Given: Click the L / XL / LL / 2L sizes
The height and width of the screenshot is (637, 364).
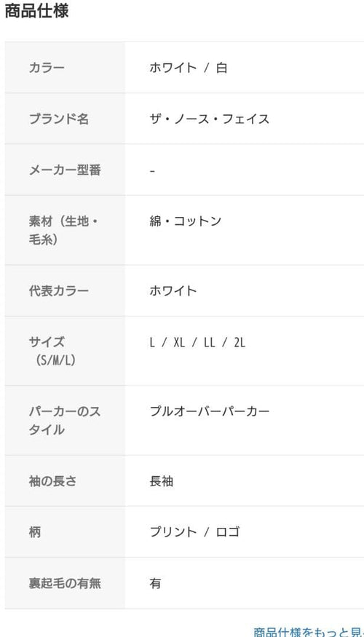Looking at the screenshot, I should click(x=197, y=342).
